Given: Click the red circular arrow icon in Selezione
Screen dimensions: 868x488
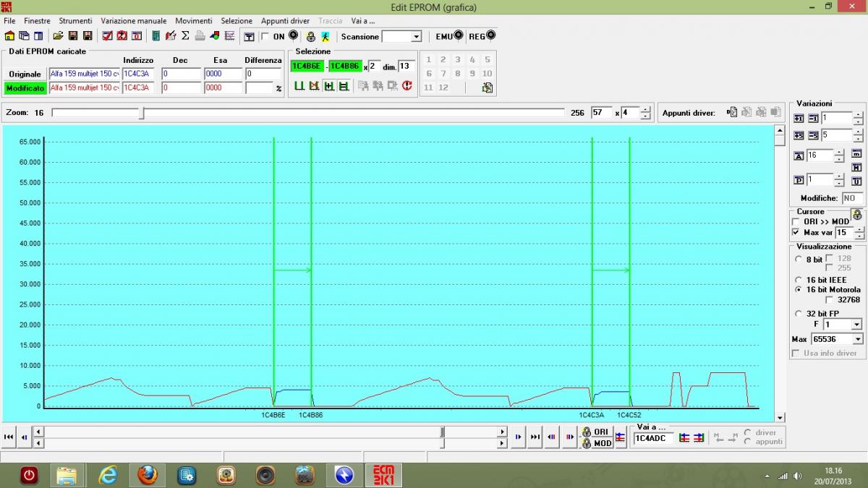Looking at the screenshot, I should (407, 86).
